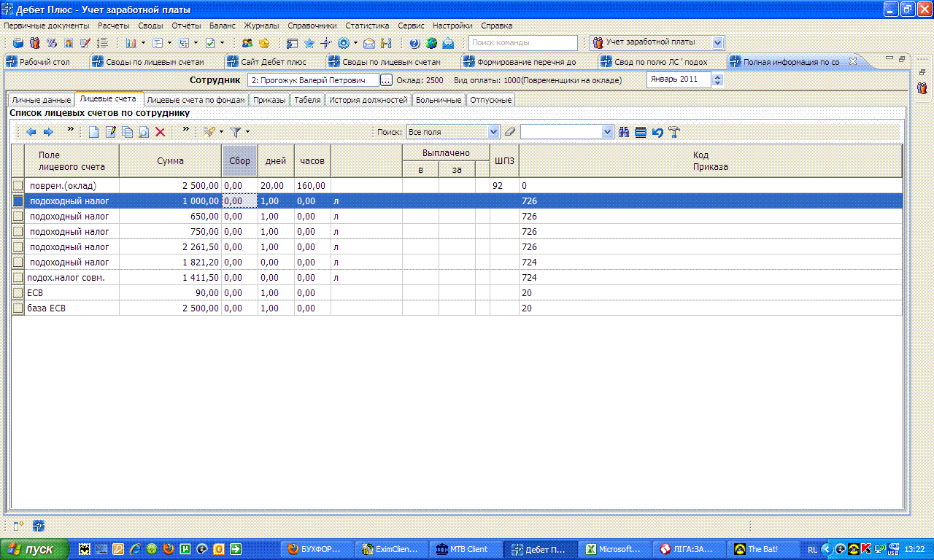Expand dropdown arrow beside bar chart icon
The height and width of the screenshot is (560, 934).
coord(144,43)
